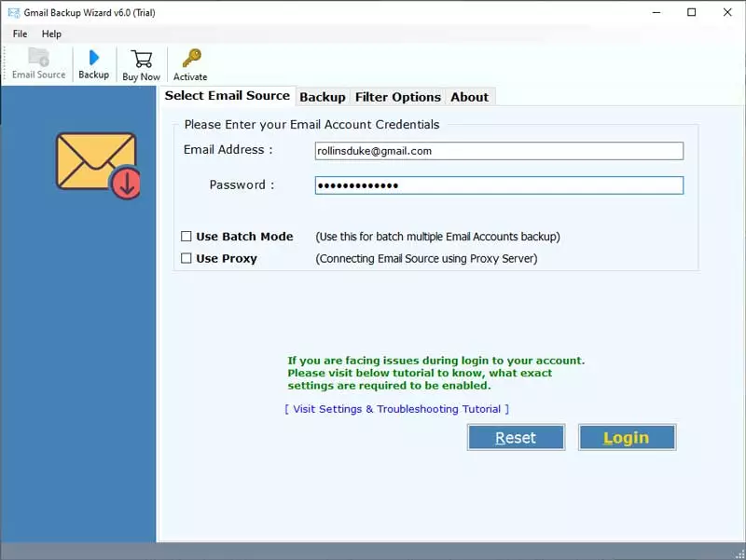Minimize the Gmail Backup Wizard window
This screenshot has width=746, height=560.
[656, 12]
